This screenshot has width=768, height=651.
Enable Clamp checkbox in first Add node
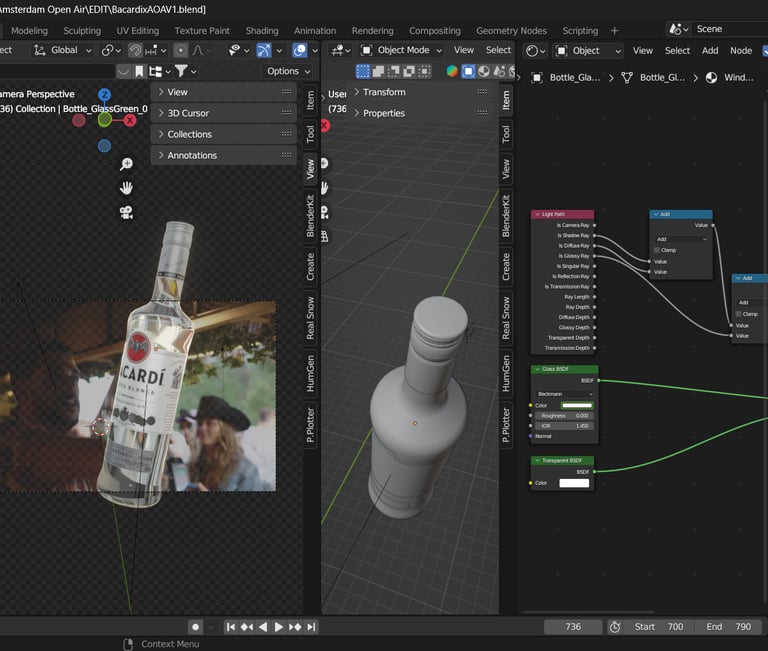[657, 250]
